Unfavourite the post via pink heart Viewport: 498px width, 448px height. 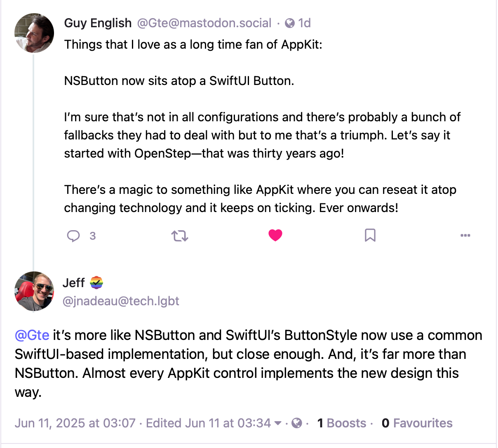(275, 235)
